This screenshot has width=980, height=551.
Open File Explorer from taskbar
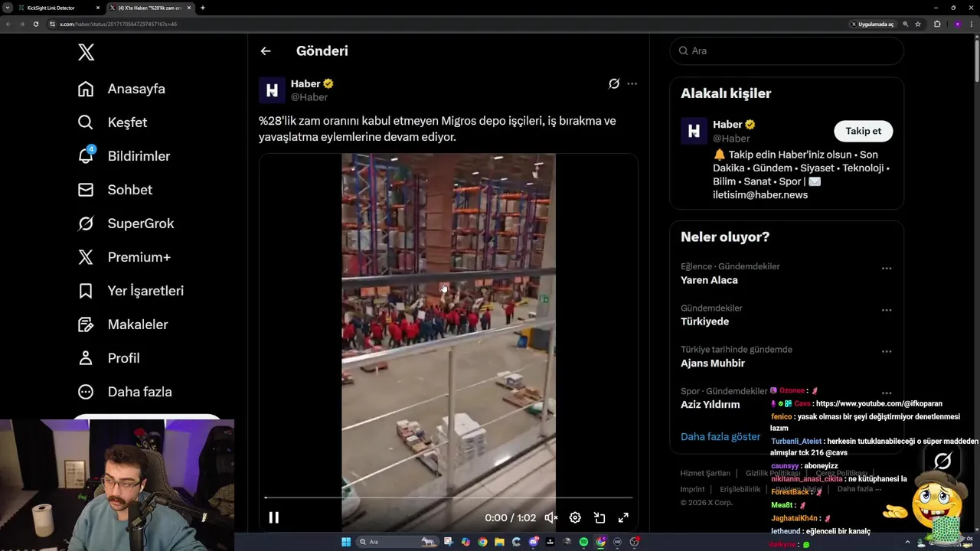(499, 542)
